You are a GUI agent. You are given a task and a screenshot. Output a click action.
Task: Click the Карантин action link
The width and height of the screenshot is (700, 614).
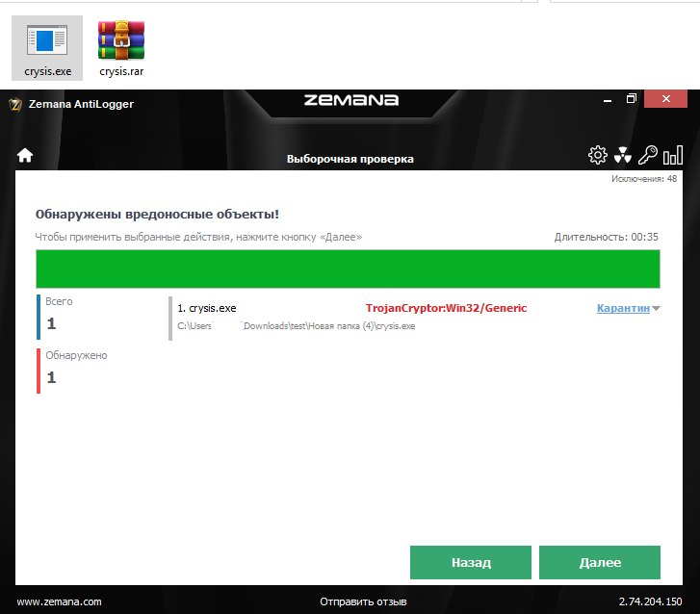pyautogui.click(x=623, y=308)
